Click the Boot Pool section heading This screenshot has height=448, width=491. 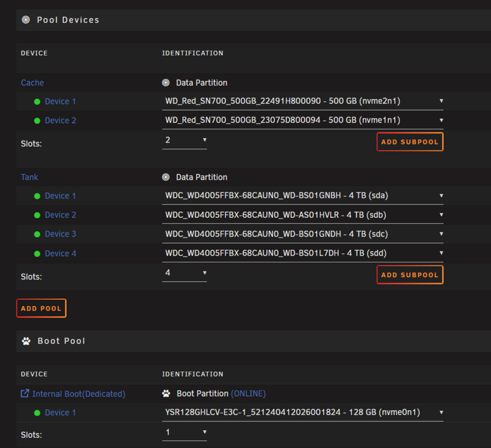pos(62,341)
